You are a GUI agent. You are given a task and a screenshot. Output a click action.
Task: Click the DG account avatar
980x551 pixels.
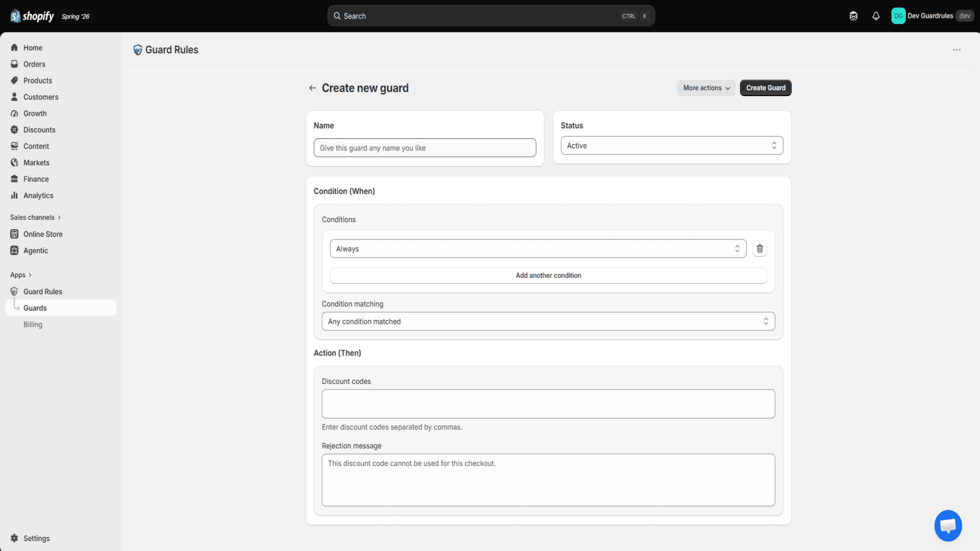[x=899, y=16]
